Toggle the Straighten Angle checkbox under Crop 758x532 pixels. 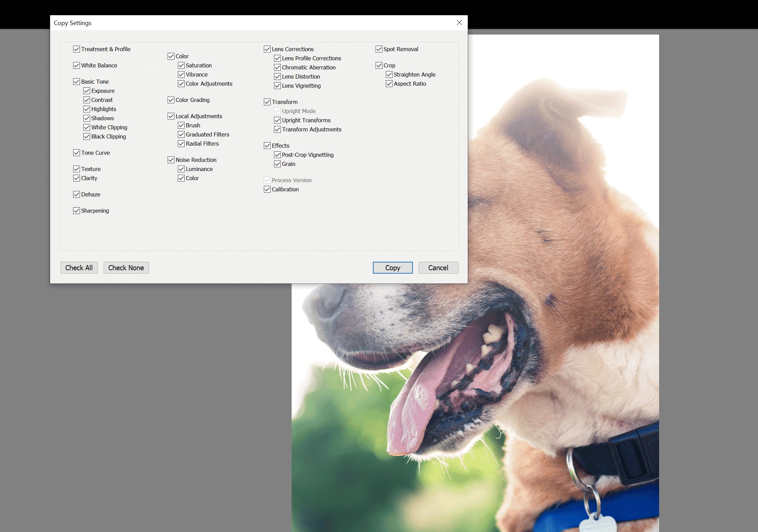[x=389, y=75]
